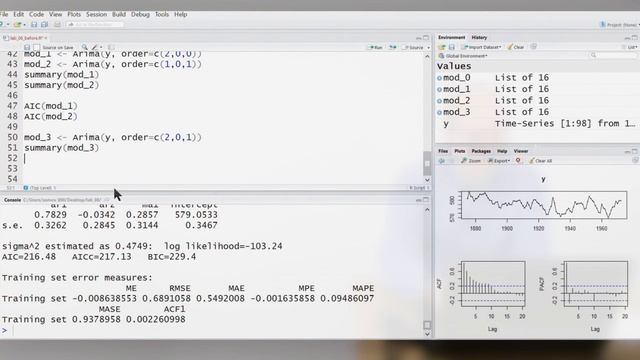Save the current script with editor save icon
Image resolution: width=640 pixels, height=360 pixels.
click(27, 47)
